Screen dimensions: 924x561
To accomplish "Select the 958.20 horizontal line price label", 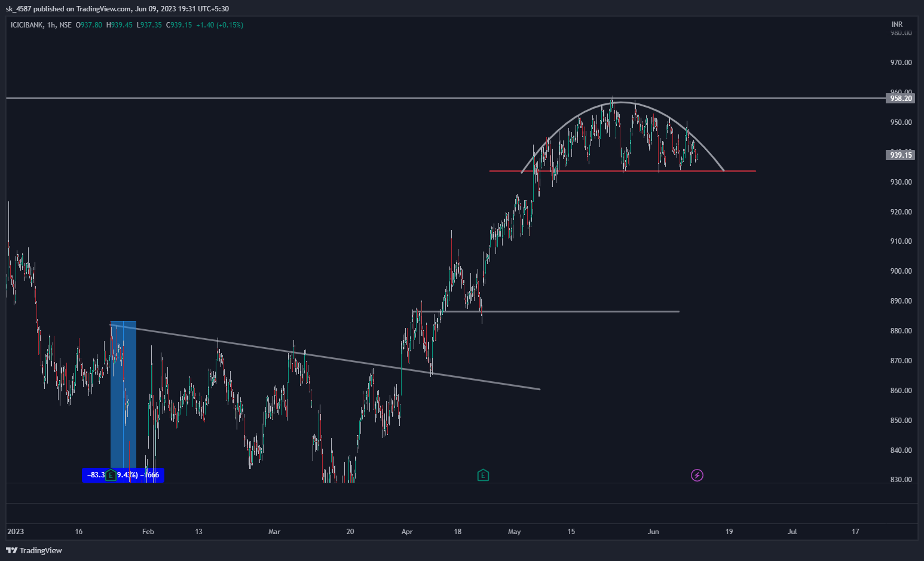I will click(901, 99).
